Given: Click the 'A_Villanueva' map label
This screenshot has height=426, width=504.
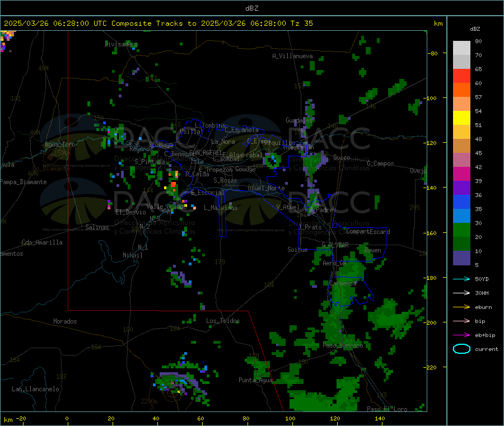Looking at the screenshot, I should [x=292, y=56].
